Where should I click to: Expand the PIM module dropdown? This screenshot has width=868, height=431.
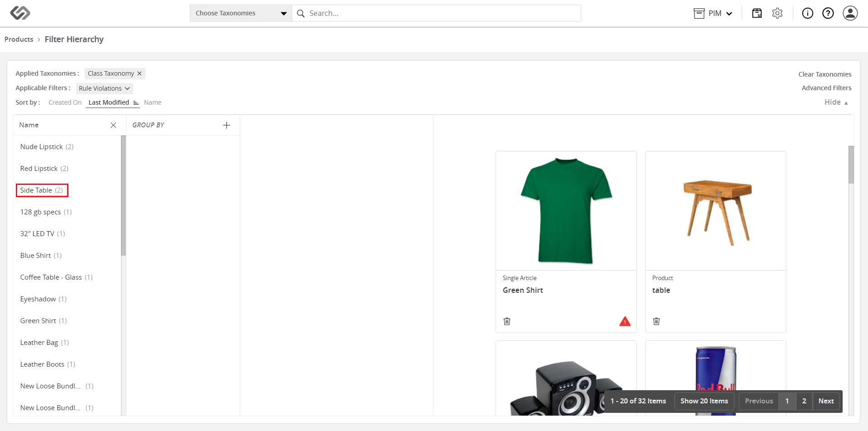click(729, 14)
